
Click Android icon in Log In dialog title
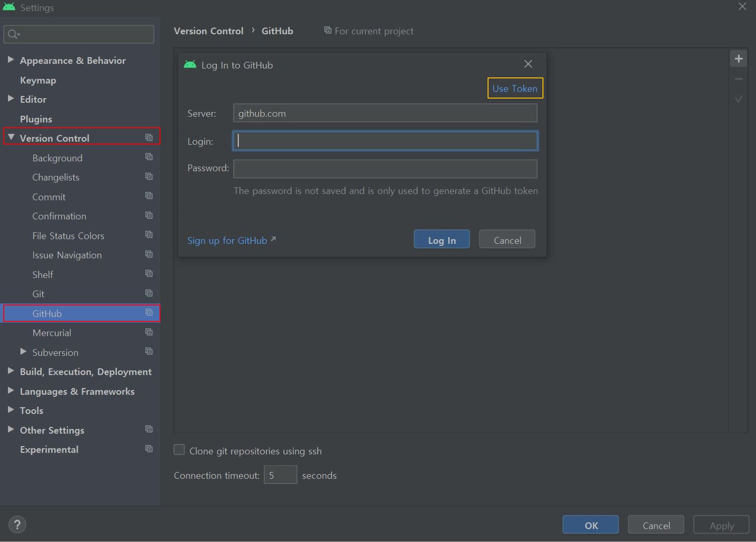[190, 64]
